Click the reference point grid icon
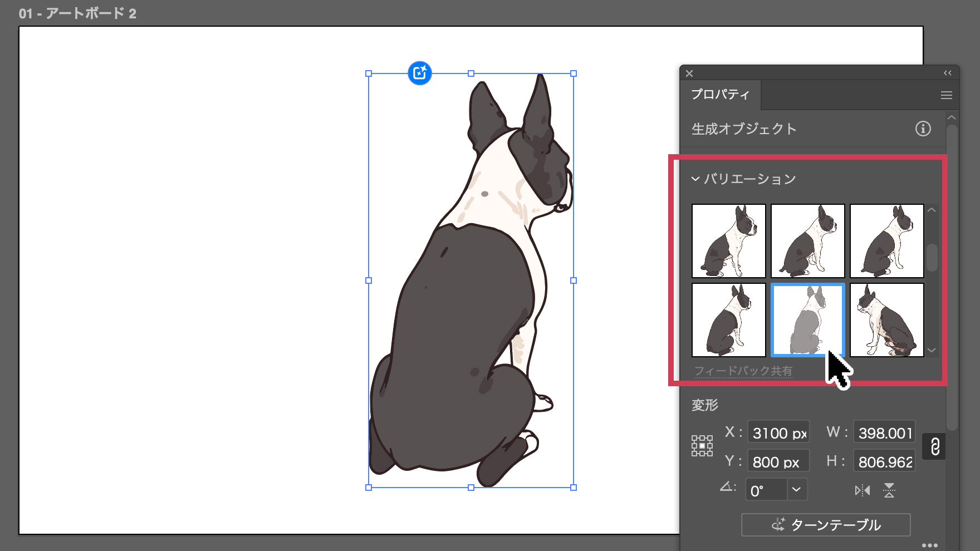980x551 pixels. click(x=702, y=446)
